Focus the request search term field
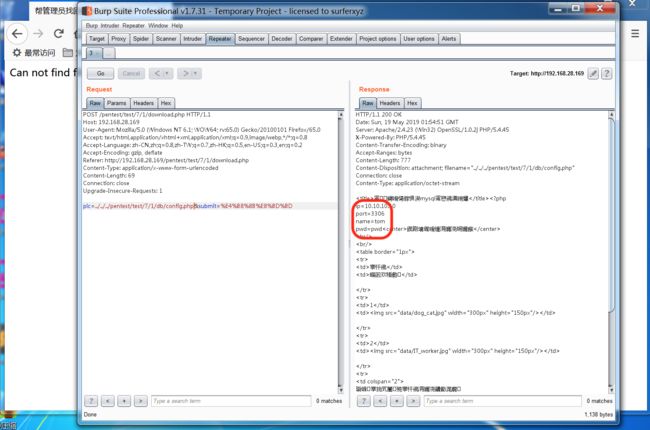The width and height of the screenshot is (650, 430). 231,401
